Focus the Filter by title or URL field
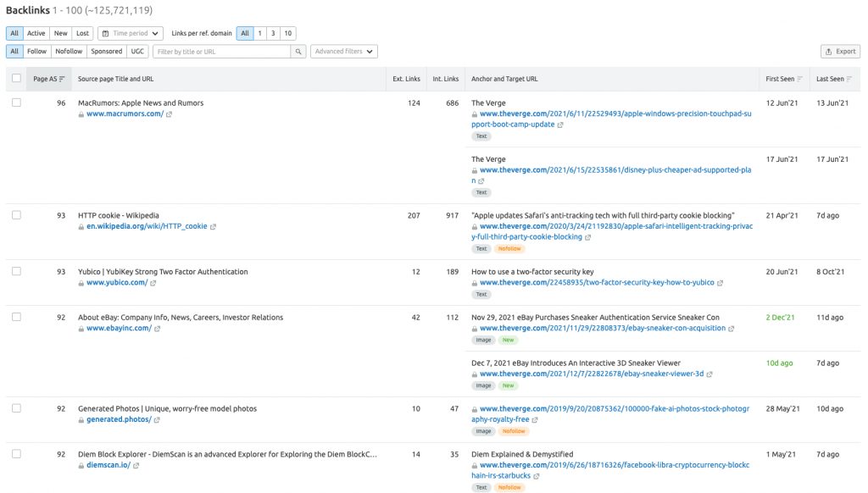This screenshot has width=868, height=493. (221, 52)
